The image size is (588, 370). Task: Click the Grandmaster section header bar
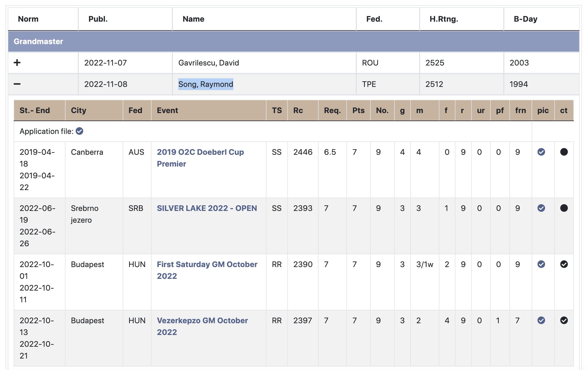pyautogui.click(x=293, y=41)
